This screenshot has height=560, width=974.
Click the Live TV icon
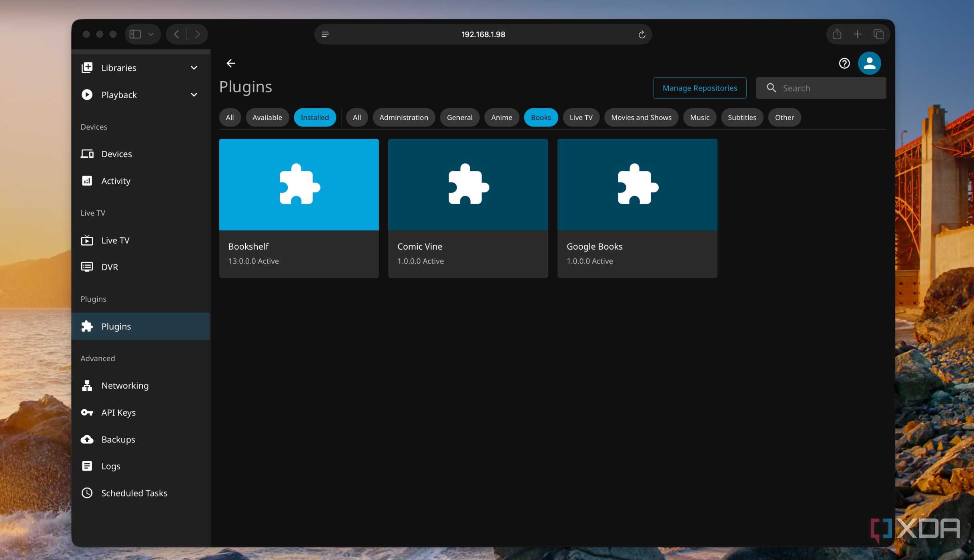coord(87,240)
